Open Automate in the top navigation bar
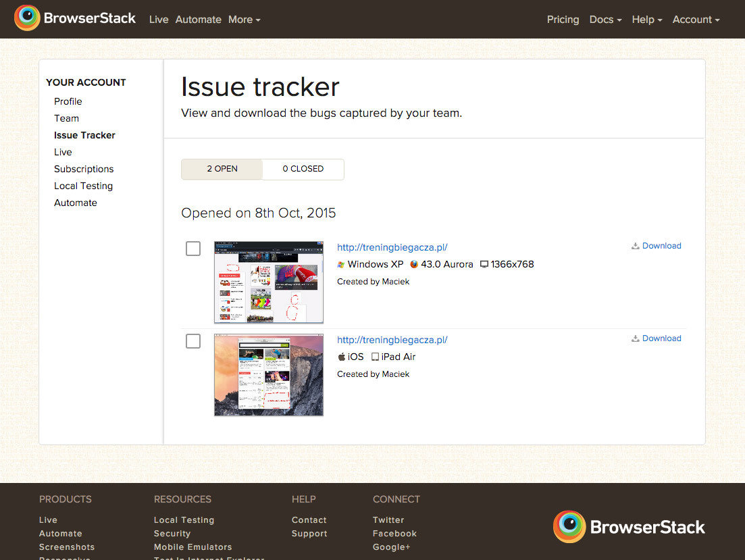 198,20
